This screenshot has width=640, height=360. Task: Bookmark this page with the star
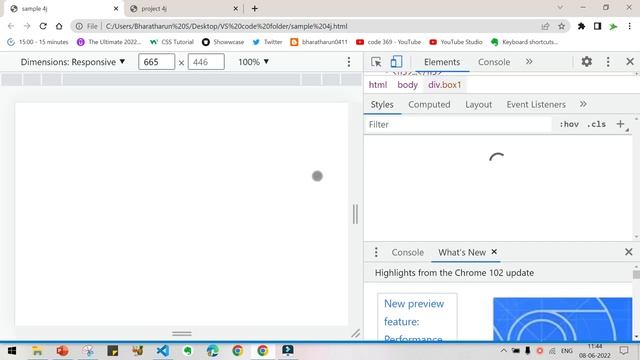(562, 26)
